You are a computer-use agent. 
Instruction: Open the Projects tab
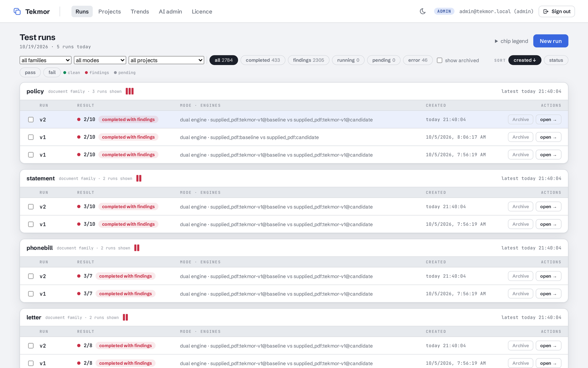coord(110,11)
